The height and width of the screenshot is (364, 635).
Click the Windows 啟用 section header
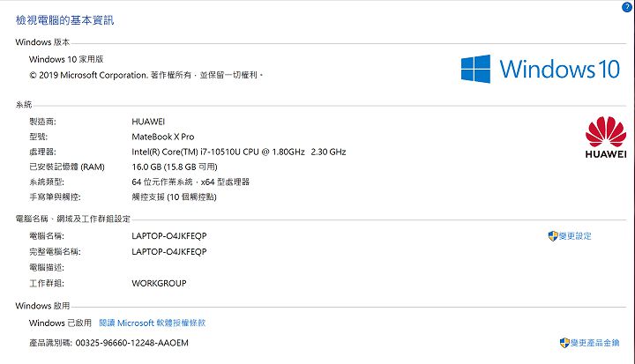[42, 306]
